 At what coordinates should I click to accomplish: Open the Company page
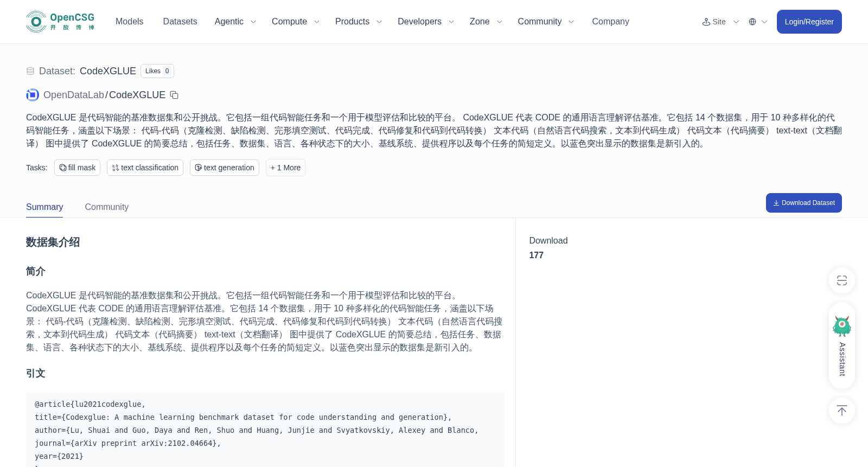[610, 22]
